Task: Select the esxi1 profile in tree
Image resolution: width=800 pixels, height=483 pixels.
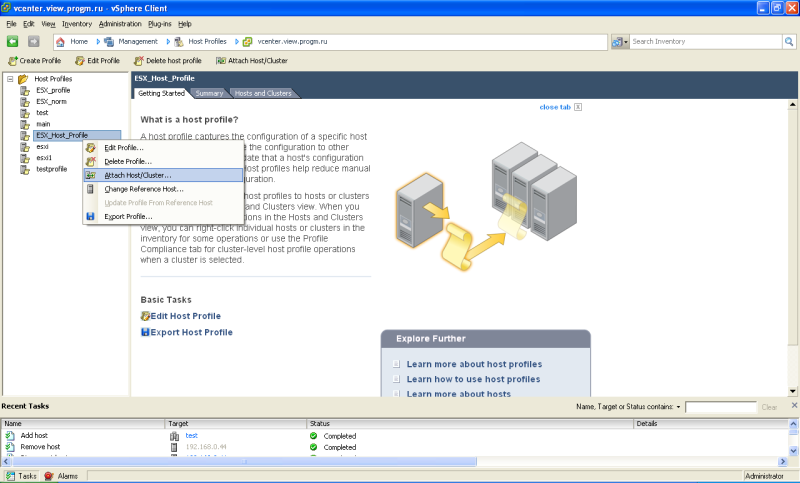Action: pos(44,158)
